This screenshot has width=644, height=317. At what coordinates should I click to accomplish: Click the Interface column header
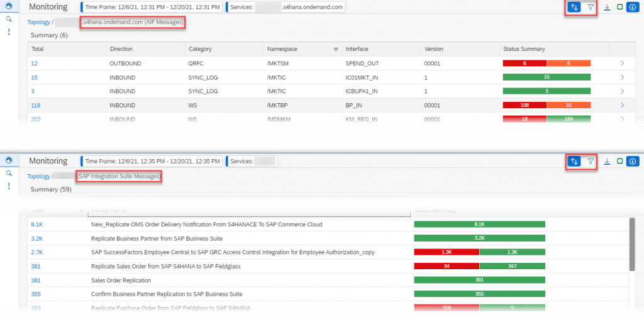click(381, 49)
